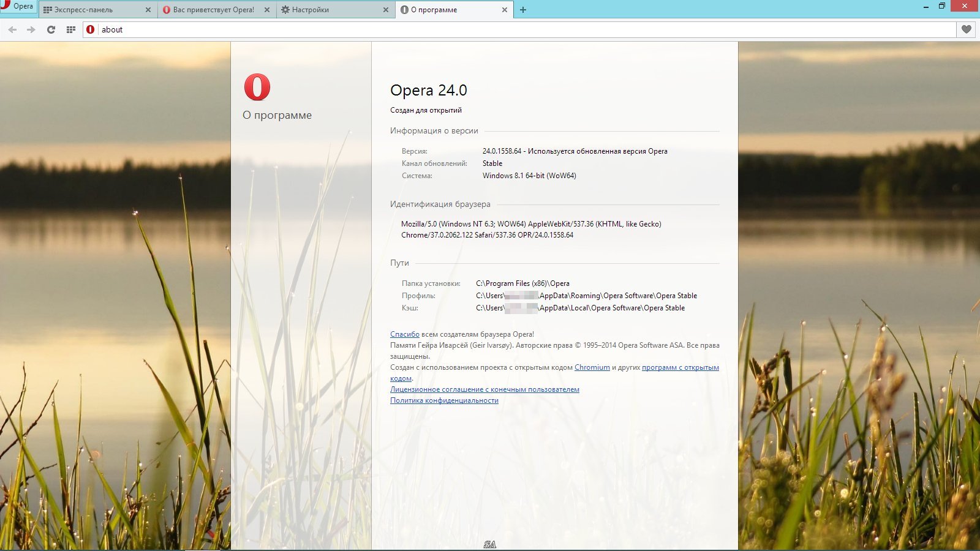This screenshot has width=980, height=551.
Task: Click the Система: label
Action: (417, 176)
